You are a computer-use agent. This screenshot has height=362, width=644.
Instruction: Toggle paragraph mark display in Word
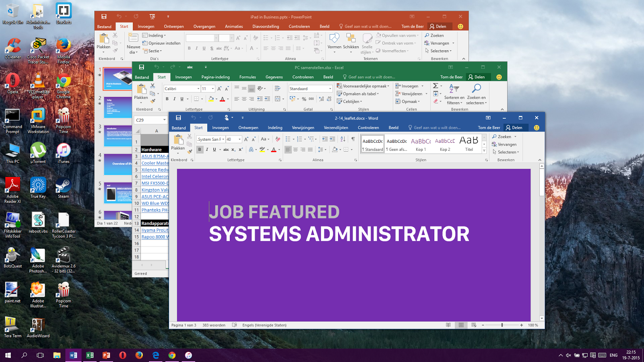point(353,138)
